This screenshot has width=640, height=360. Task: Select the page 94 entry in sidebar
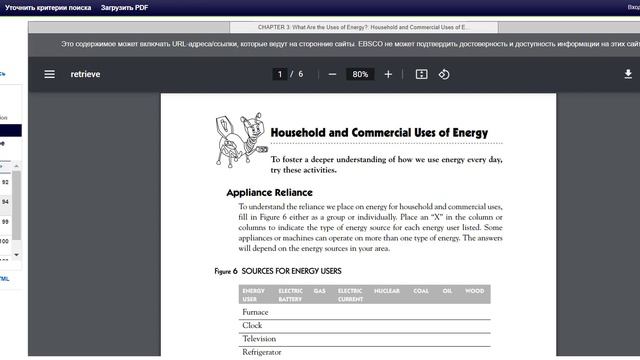tap(5, 202)
